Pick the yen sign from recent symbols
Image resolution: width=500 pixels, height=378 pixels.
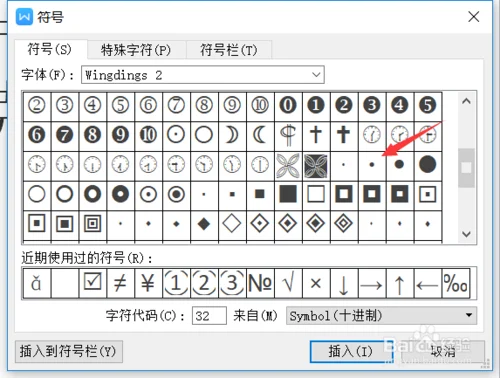149,283
